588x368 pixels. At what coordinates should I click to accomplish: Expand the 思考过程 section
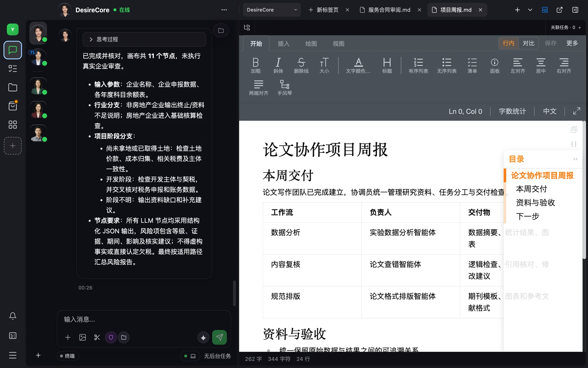pyautogui.click(x=144, y=39)
